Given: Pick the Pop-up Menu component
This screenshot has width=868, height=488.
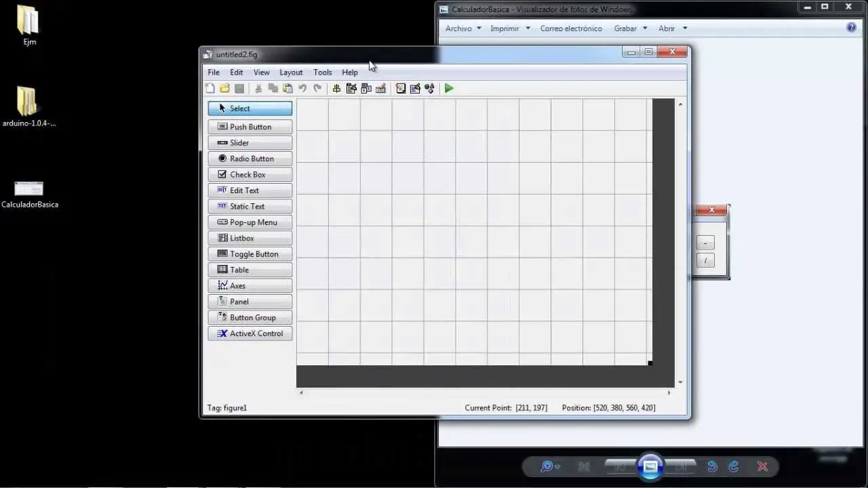Looking at the screenshot, I should (250, 222).
